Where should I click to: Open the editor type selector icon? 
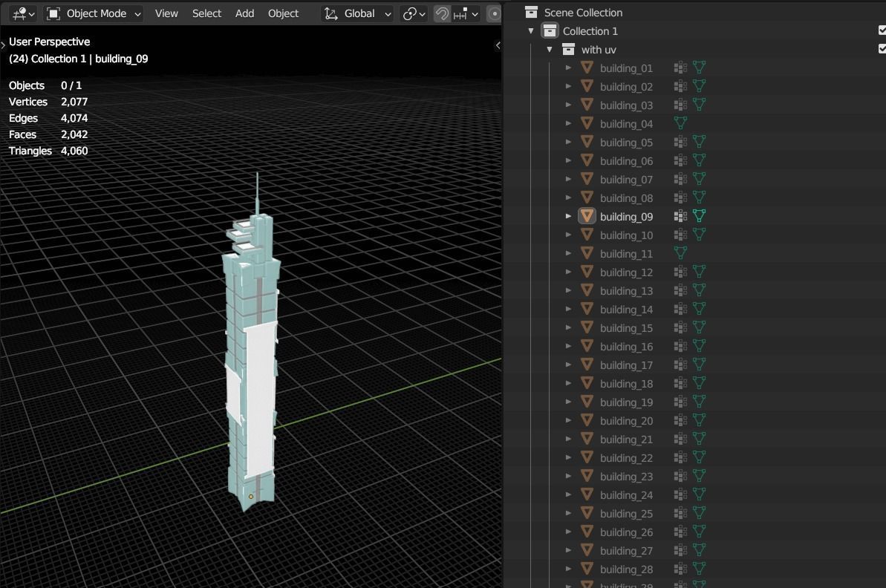[x=20, y=13]
